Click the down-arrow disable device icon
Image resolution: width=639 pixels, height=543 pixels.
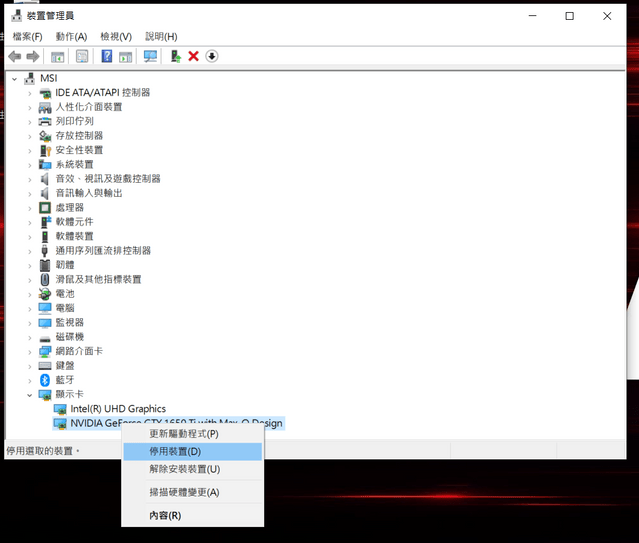tap(212, 56)
